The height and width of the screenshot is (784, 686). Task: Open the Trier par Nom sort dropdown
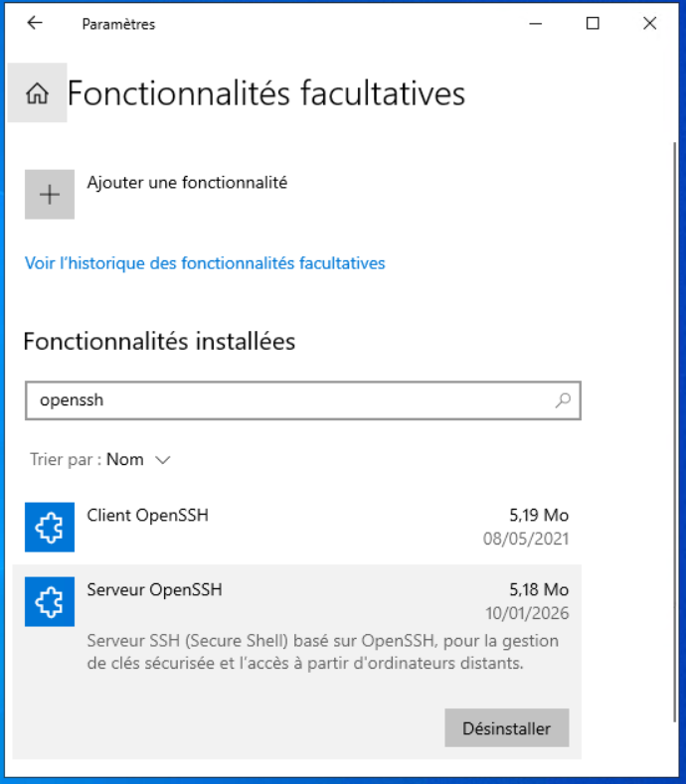point(138,459)
